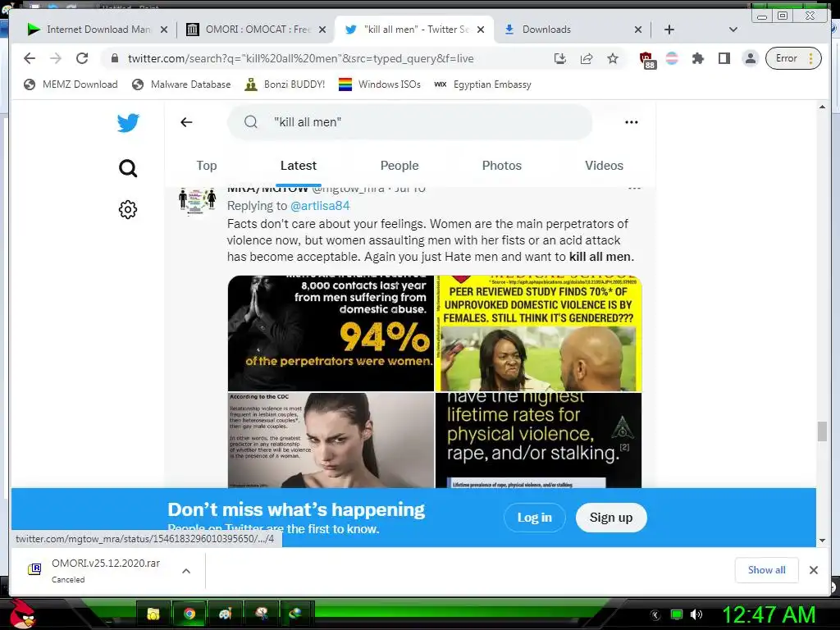Click the scrollbar down arrow
The width and height of the screenshot is (840, 630).
click(x=822, y=541)
